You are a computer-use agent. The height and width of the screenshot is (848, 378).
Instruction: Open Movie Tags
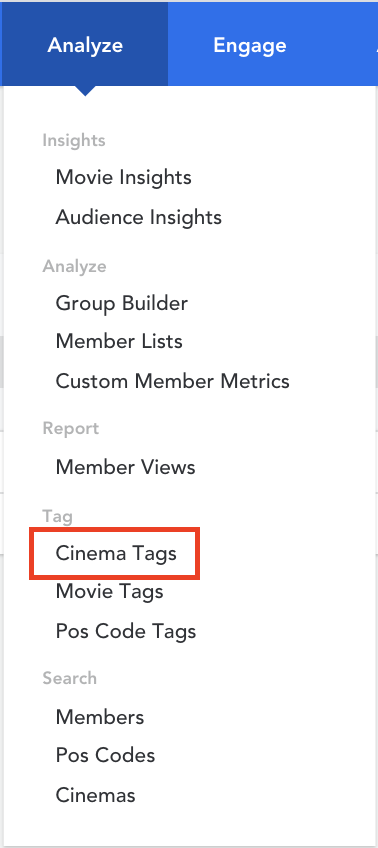[109, 591]
